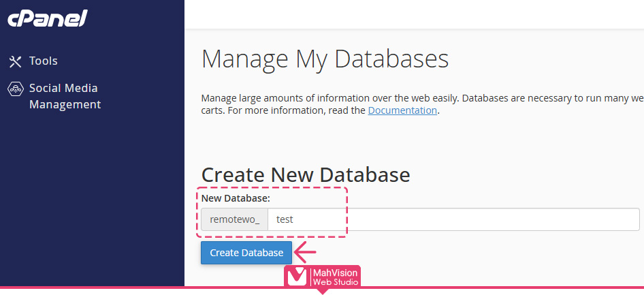
Task: Click the remotewo_ prefix box
Action: point(234,219)
